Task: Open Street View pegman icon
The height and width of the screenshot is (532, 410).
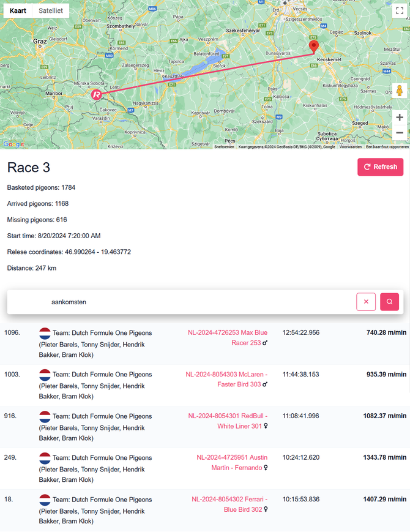Action: [400, 91]
